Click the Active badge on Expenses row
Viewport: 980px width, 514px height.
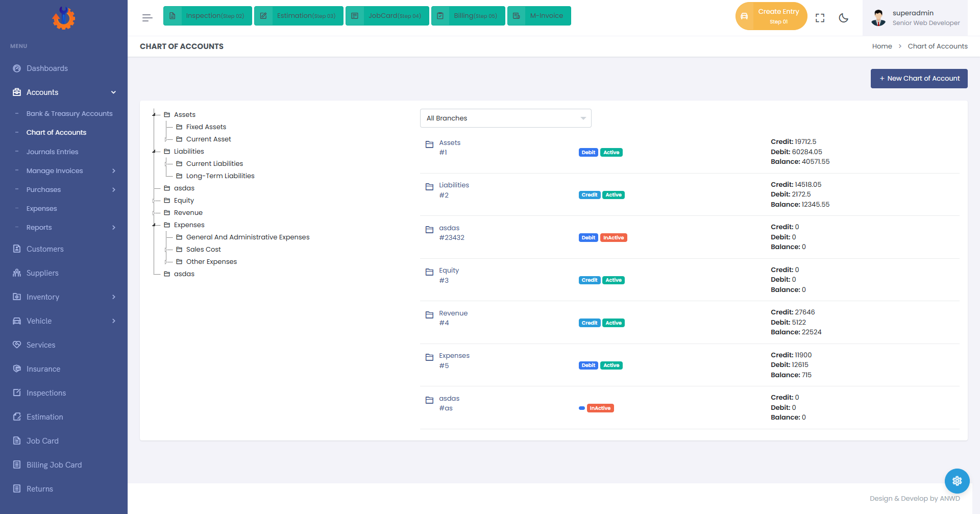click(x=611, y=365)
